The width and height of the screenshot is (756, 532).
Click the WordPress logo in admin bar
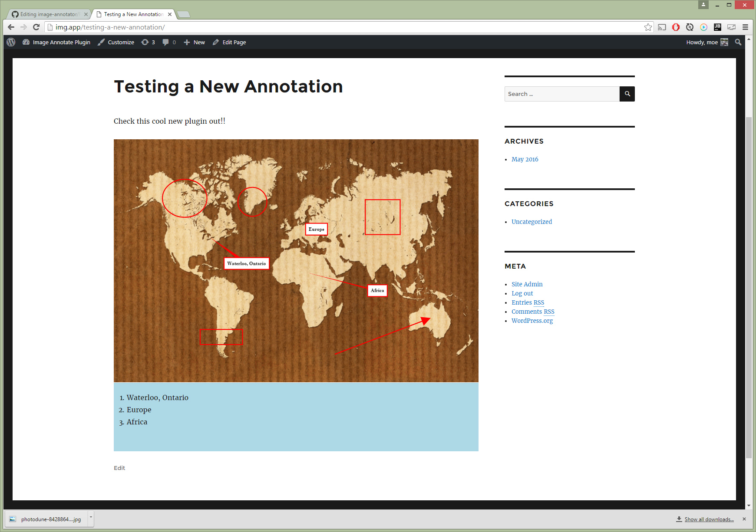(x=11, y=42)
